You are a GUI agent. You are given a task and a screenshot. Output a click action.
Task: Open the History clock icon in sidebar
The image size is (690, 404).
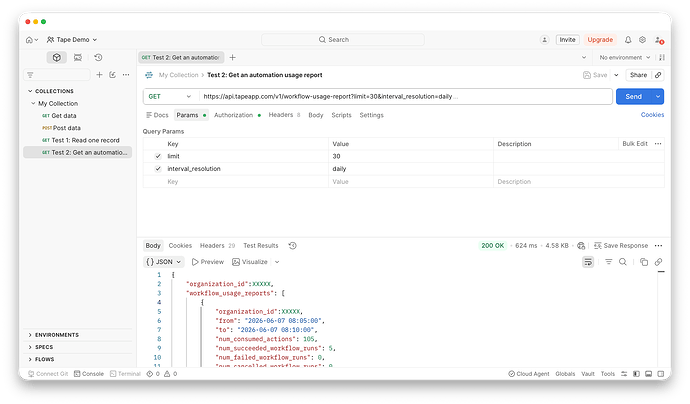coord(98,57)
